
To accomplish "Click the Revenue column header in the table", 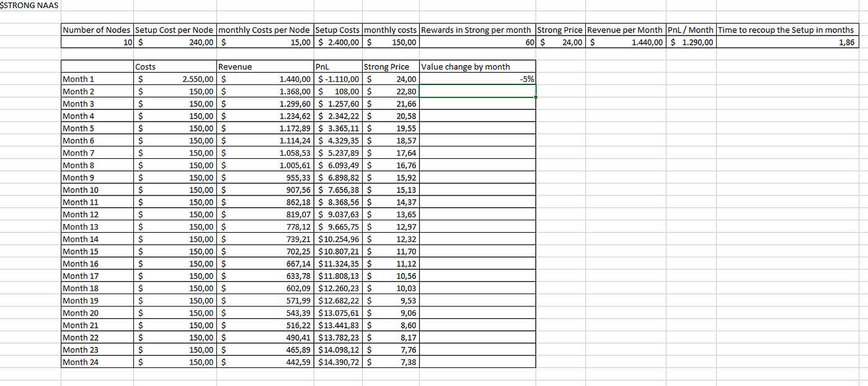I will (265, 66).
